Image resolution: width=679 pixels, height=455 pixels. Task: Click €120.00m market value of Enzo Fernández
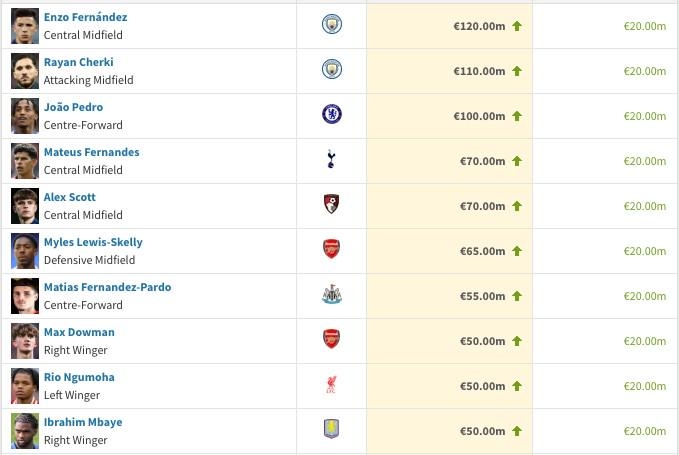click(x=479, y=26)
